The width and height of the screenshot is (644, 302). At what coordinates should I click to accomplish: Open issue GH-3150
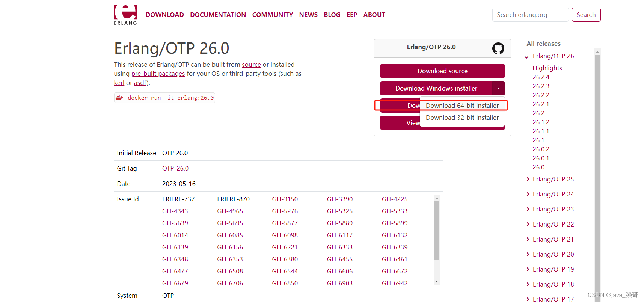(285, 199)
